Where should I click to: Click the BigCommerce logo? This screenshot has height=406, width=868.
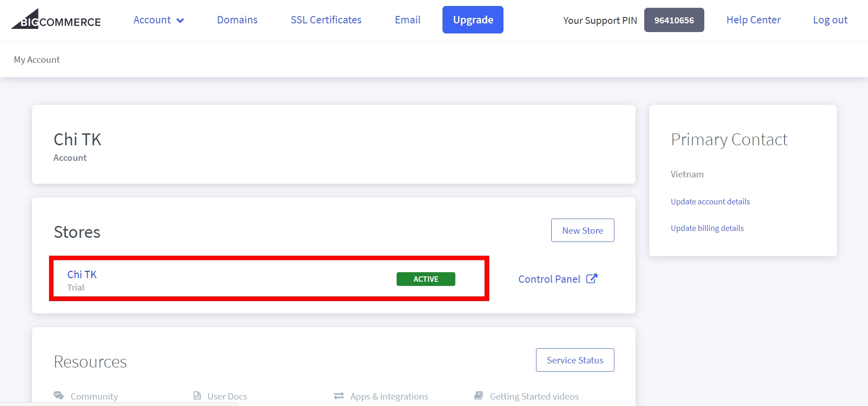tap(56, 20)
